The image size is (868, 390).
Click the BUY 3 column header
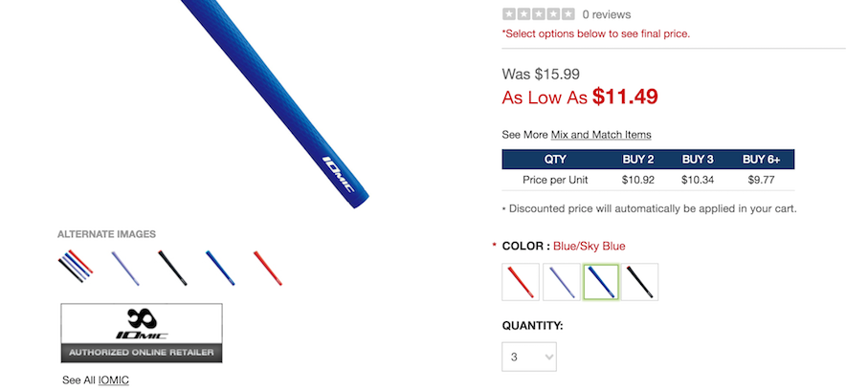click(x=698, y=160)
